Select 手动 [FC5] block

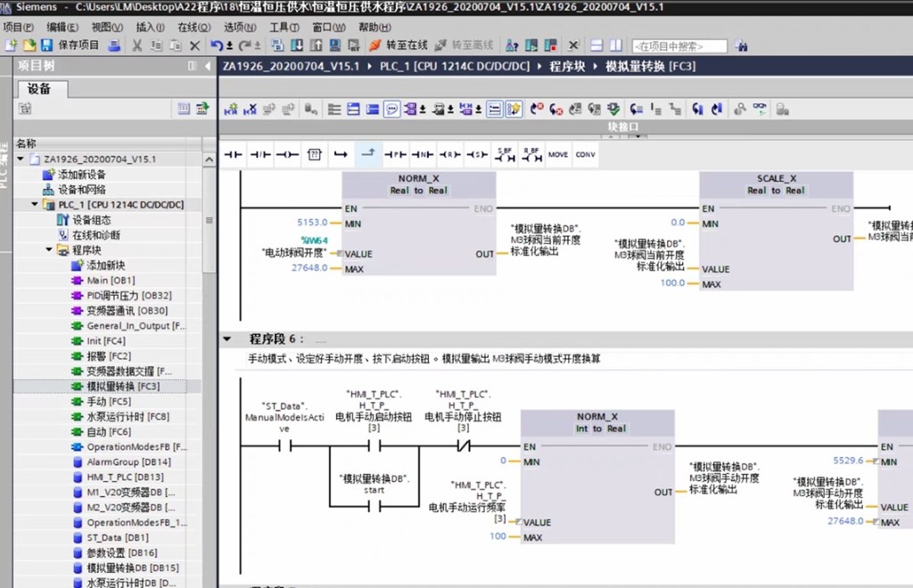[x=109, y=401]
